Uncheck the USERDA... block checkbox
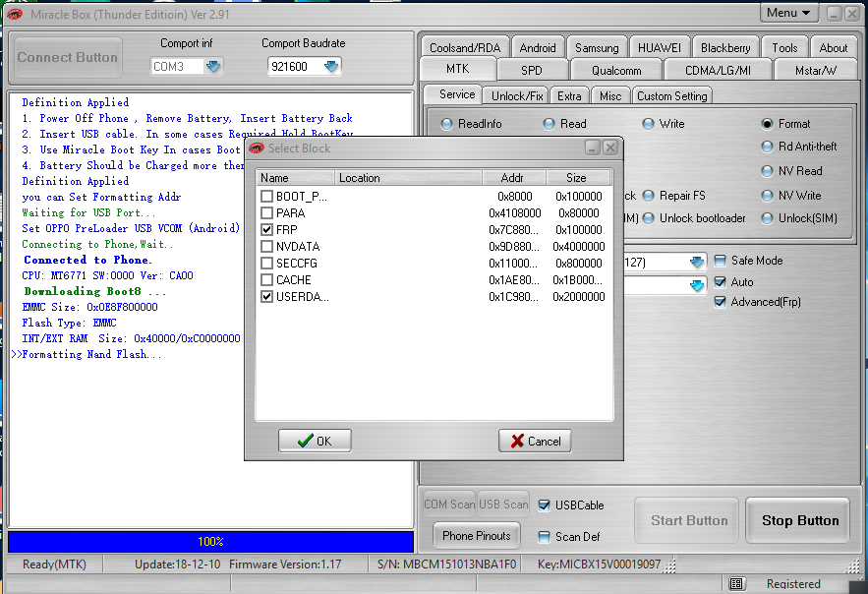868x594 pixels. (266, 297)
